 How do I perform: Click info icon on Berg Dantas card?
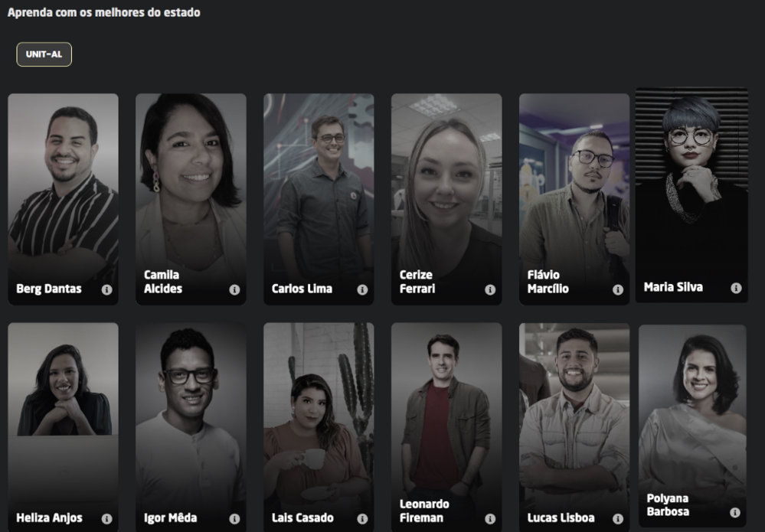click(x=107, y=289)
